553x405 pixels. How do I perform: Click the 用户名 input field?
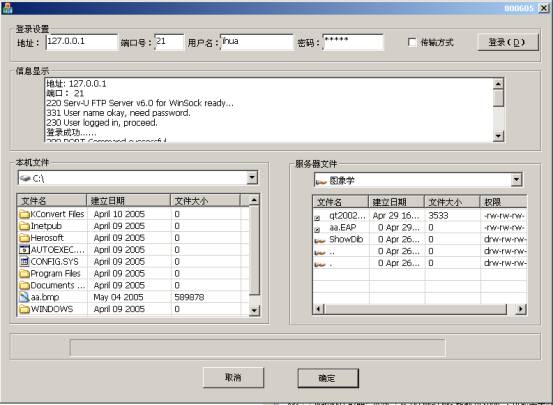(256, 42)
